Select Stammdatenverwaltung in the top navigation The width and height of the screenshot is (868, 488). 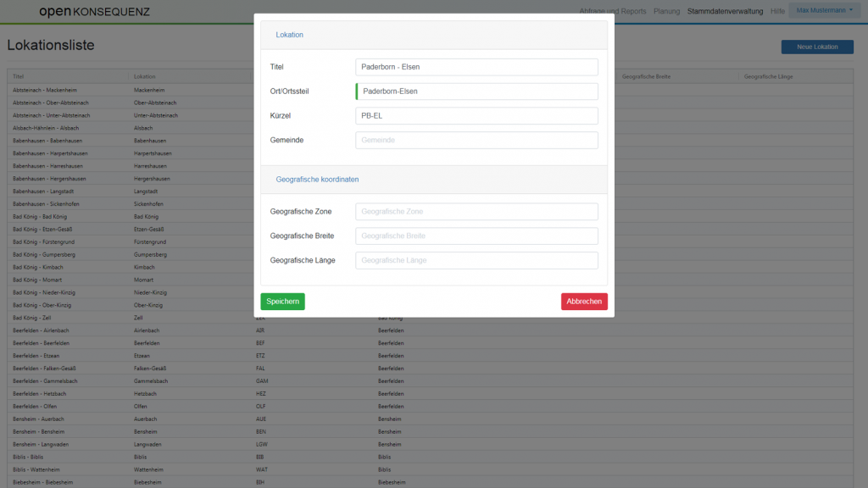point(725,12)
